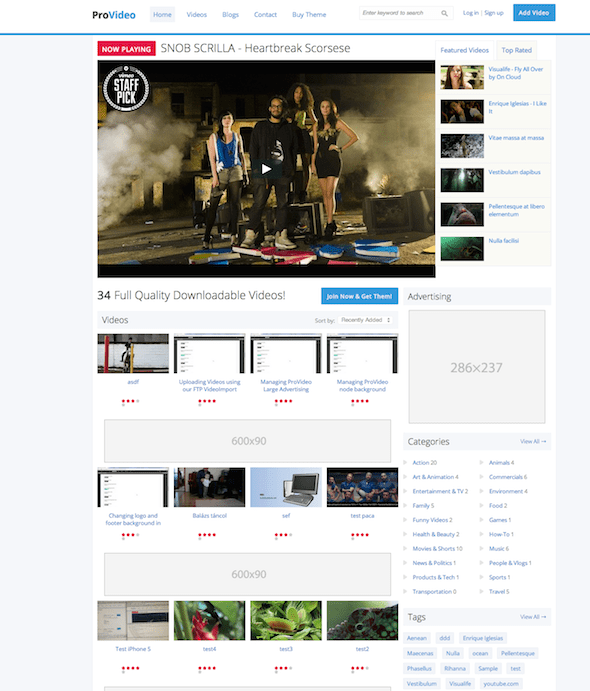Open the Home menu item
Viewport: 590px width, 691px height.
pyautogui.click(x=162, y=15)
